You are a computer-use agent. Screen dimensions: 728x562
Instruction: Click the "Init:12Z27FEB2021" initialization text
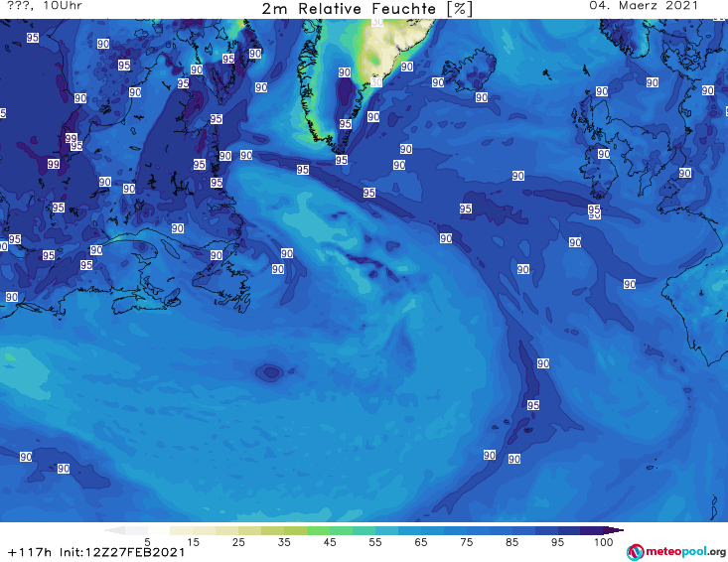[122, 552]
